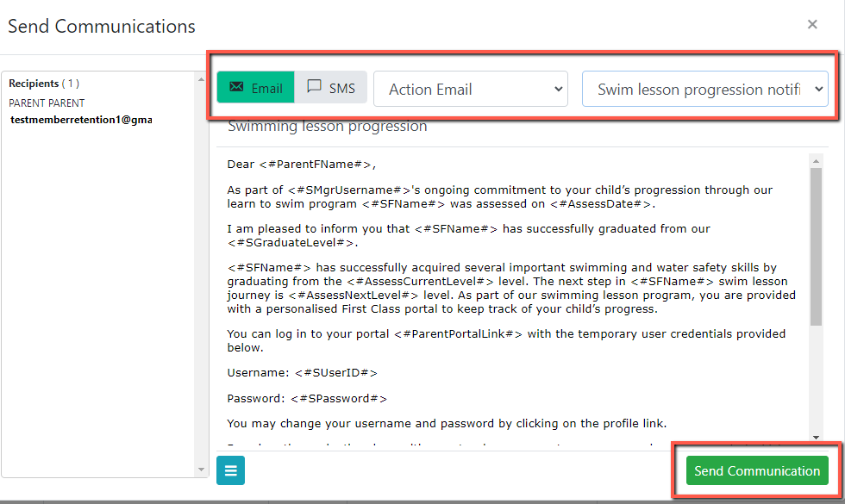The image size is (845, 504).
Task: Open the Action Email dropdown
Action: pos(471,89)
